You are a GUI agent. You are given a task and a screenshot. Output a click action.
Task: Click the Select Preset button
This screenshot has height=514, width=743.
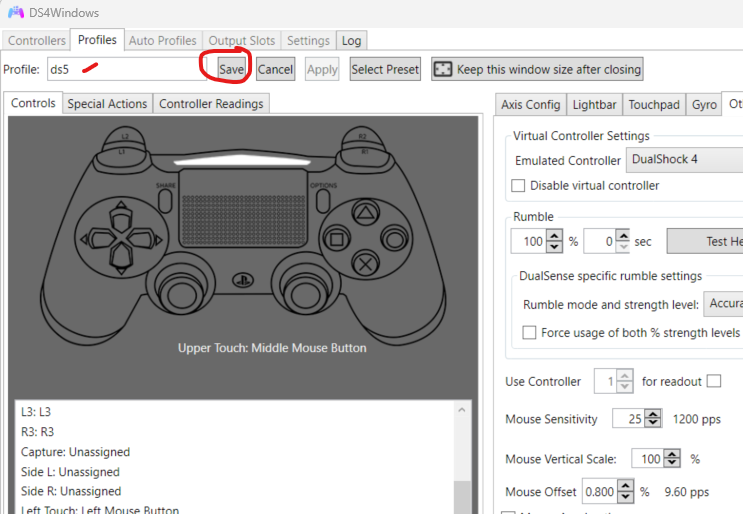(385, 69)
